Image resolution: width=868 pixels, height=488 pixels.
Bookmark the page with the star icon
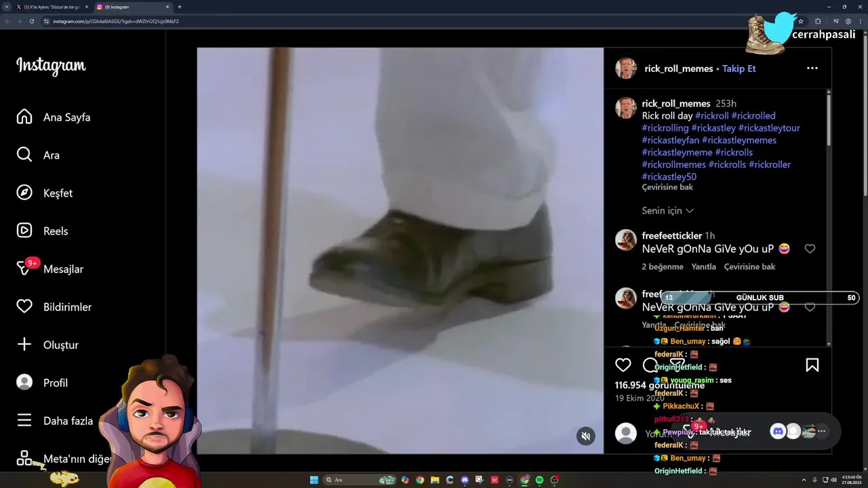tap(801, 21)
